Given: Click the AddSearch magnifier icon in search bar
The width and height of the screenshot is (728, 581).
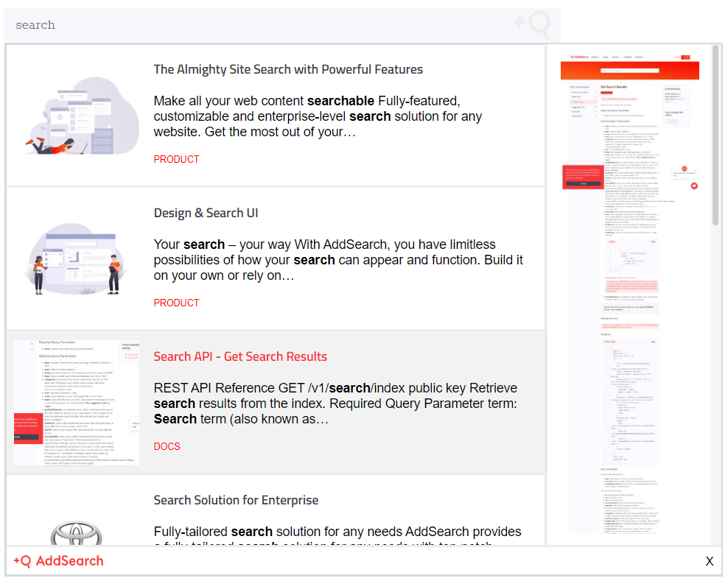Looking at the screenshot, I should click(533, 24).
